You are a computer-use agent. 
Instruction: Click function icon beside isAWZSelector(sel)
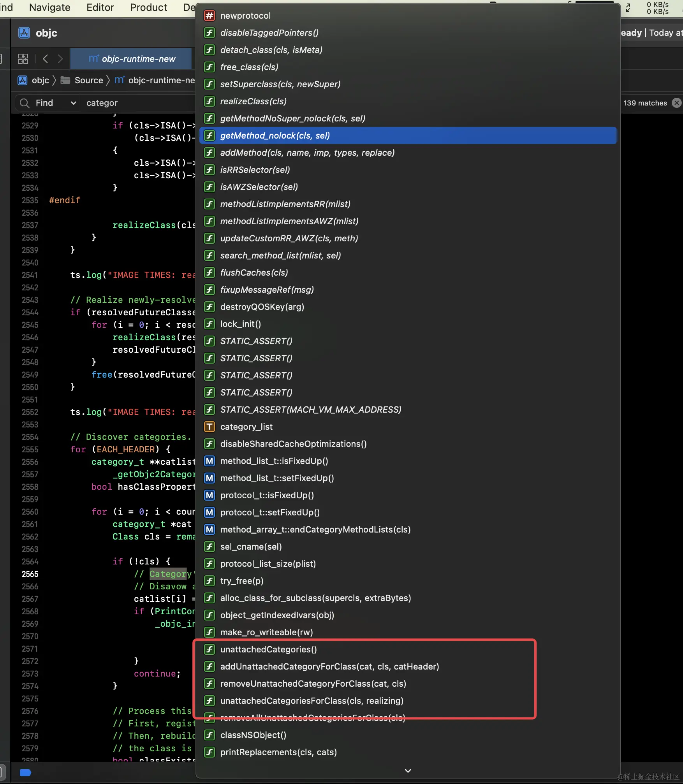pyautogui.click(x=209, y=187)
